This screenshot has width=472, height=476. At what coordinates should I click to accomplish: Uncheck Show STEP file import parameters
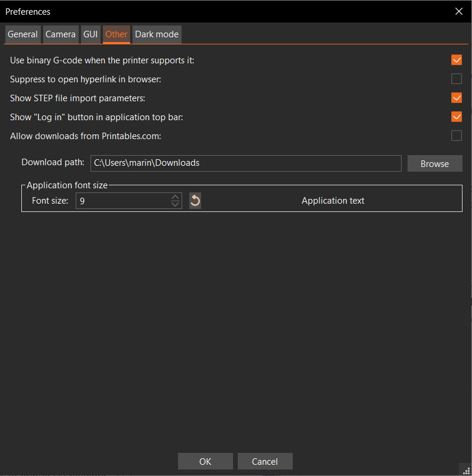(456, 98)
